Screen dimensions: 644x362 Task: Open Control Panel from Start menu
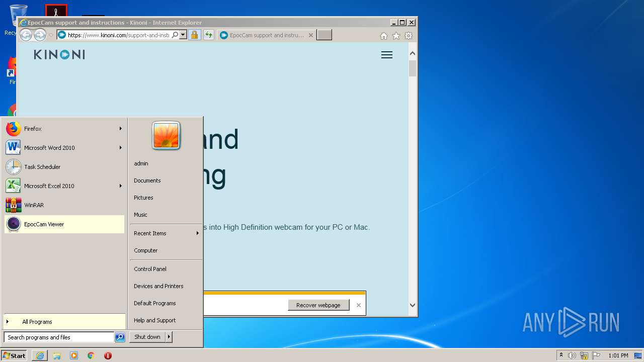pyautogui.click(x=166, y=269)
